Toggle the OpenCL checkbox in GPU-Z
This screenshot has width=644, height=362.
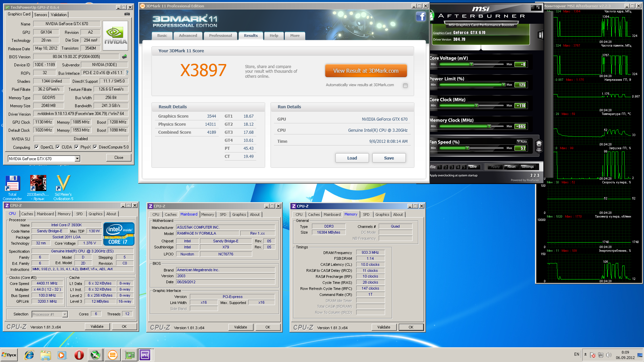[37, 147]
